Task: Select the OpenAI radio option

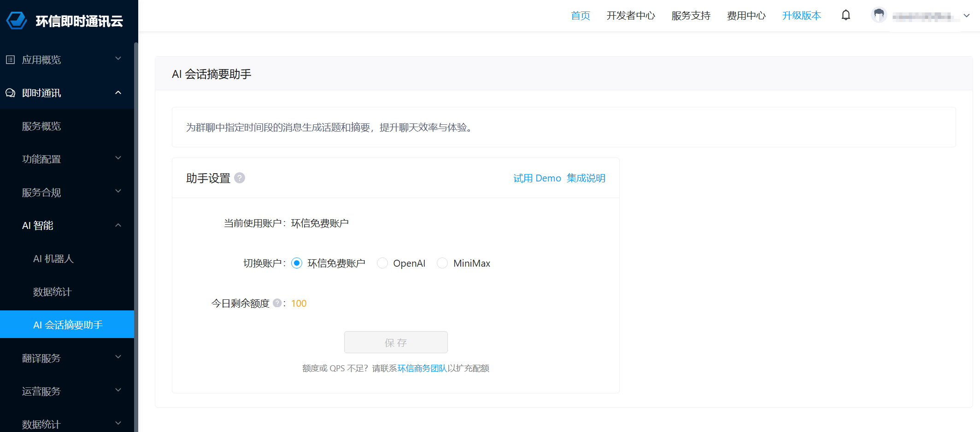Action: point(382,263)
